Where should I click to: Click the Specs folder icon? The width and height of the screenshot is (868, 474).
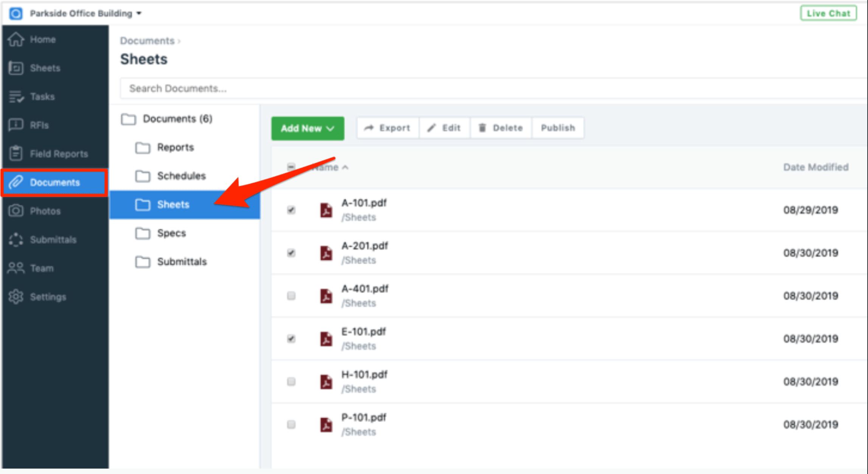tap(143, 233)
